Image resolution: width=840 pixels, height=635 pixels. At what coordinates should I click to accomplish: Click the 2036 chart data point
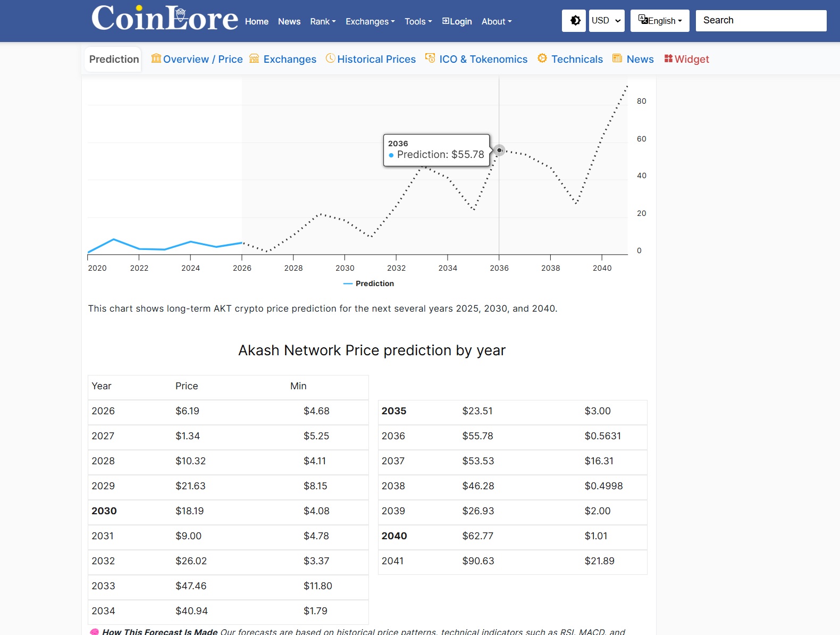click(x=499, y=150)
